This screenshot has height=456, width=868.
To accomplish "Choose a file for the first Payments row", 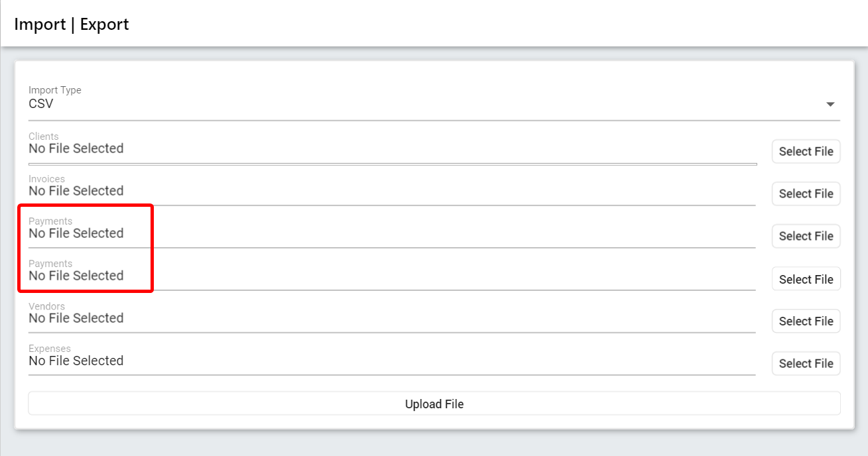I will pos(806,236).
